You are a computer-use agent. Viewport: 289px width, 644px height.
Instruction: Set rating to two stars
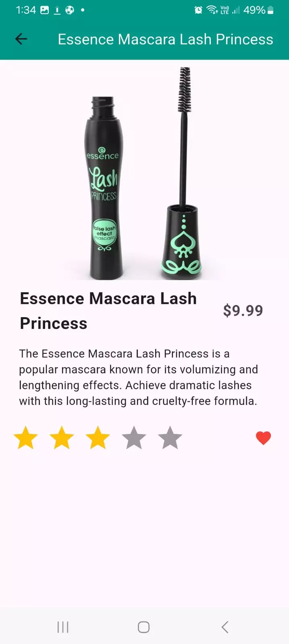coord(62,438)
